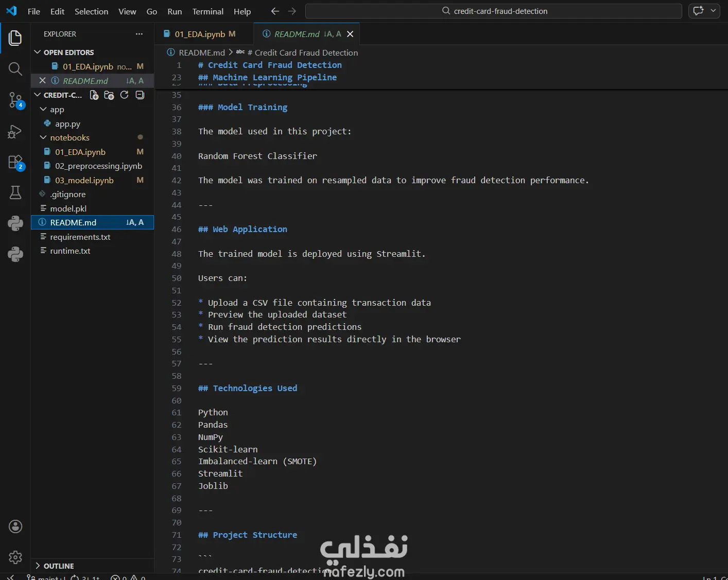Screen dimensions: 728x580
Task: Open the Run and Debug view
Action: coord(15,132)
